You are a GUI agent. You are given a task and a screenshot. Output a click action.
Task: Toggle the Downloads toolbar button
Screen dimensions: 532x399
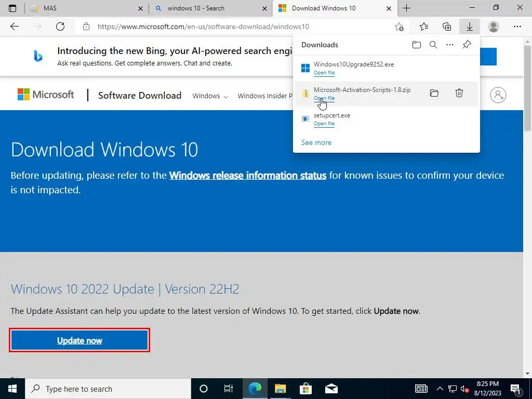coord(470,26)
